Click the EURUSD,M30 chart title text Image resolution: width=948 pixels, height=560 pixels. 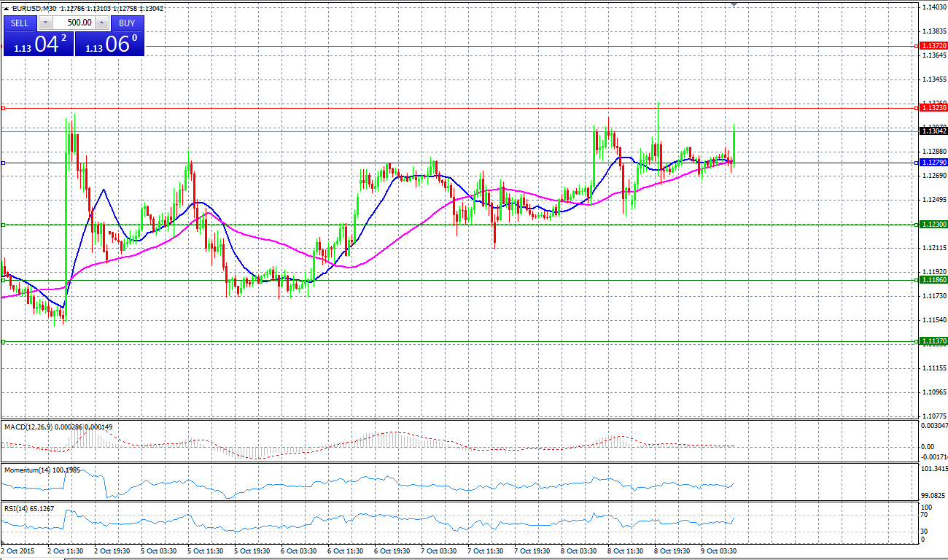tap(34, 9)
